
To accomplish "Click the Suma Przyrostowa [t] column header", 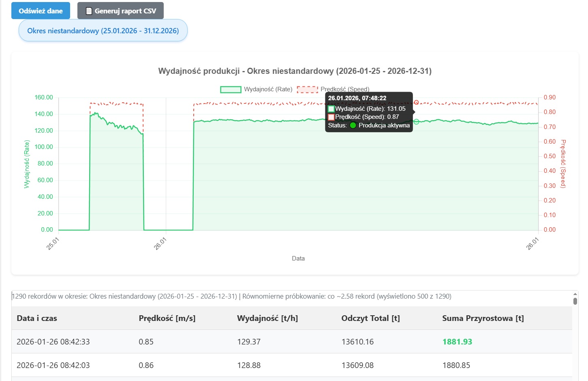I will coord(483,319).
